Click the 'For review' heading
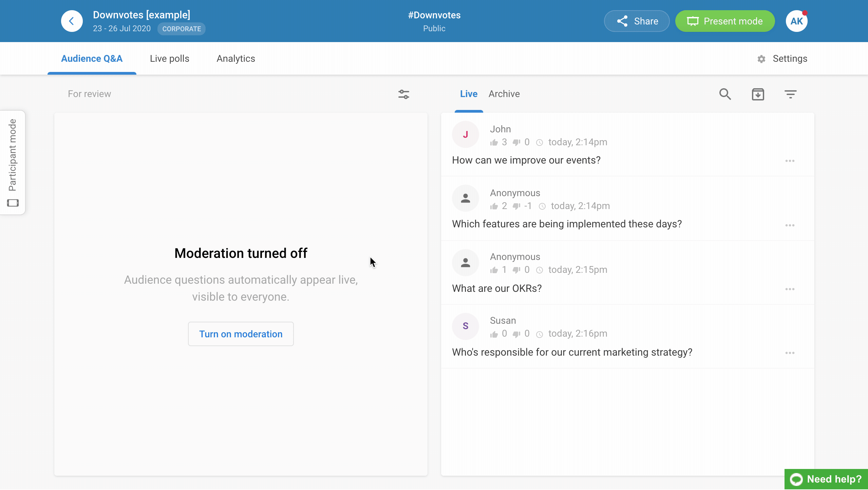 [89, 94]
